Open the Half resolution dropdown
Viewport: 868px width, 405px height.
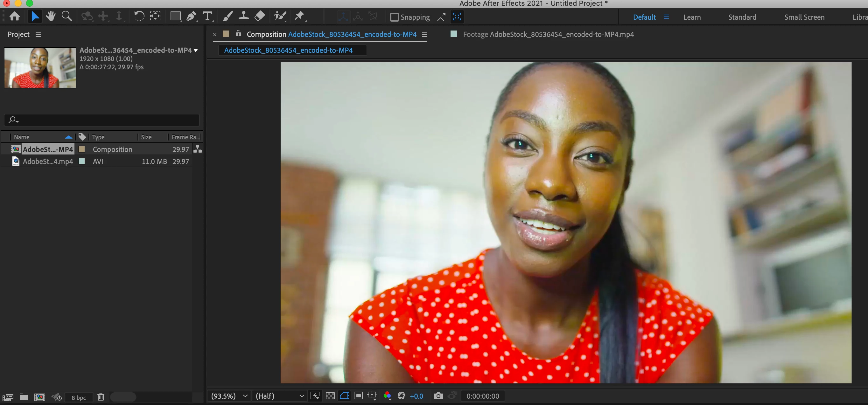coord(279,396)
